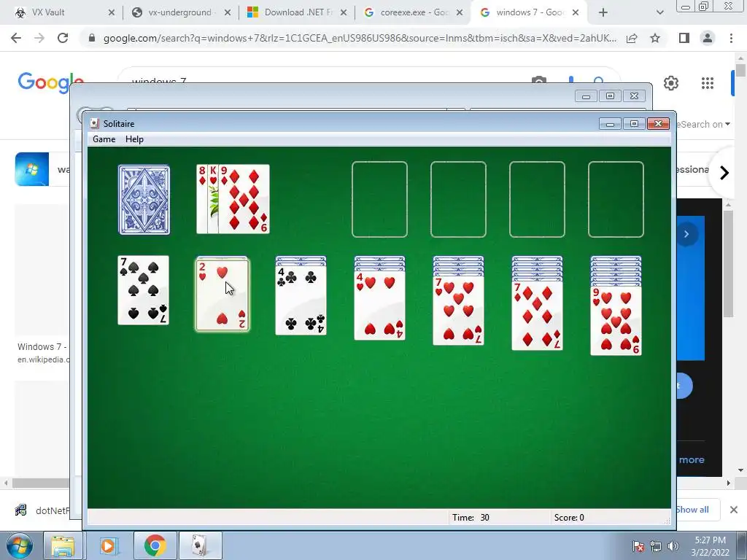This screenshot has height=560, width=747.
Task: Go forward in Chrome
Action: point(39,38)
